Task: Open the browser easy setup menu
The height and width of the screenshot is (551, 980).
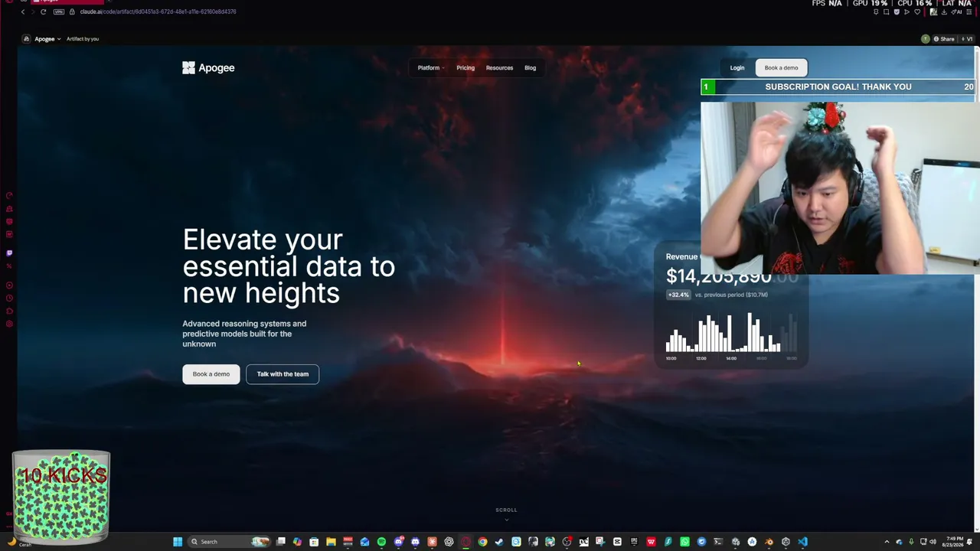Action: click(969, 11)
